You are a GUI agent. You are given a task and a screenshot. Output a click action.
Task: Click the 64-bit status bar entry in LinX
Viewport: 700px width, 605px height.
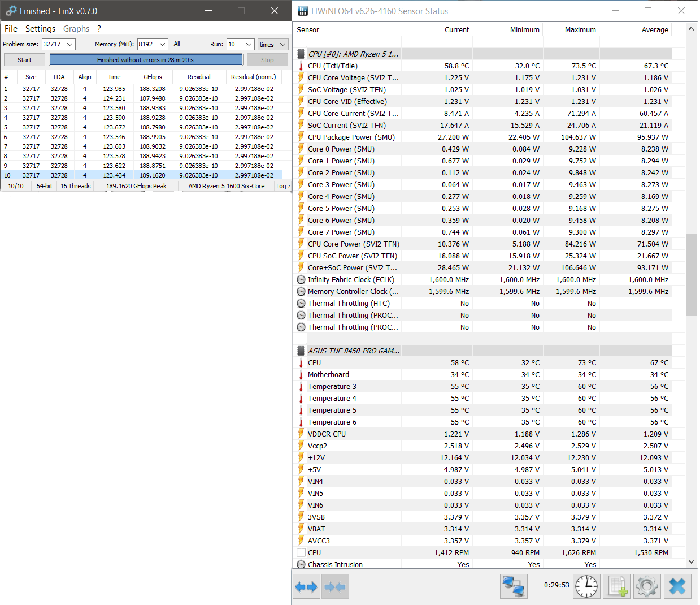pos(45,186)
